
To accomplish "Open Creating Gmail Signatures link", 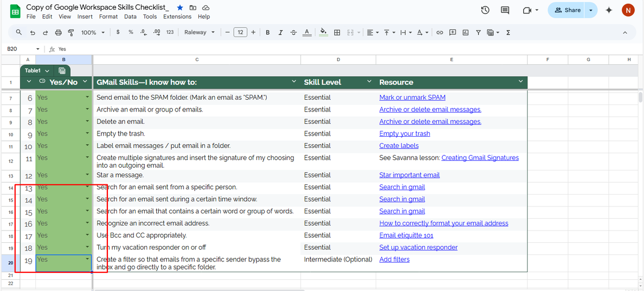I will tap(480, 158).
